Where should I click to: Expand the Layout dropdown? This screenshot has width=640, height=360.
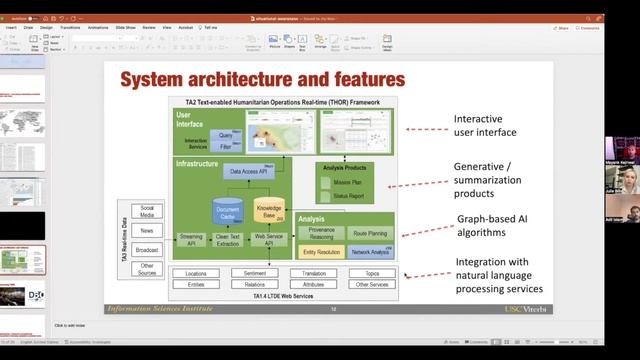click(x=54, y=37)
